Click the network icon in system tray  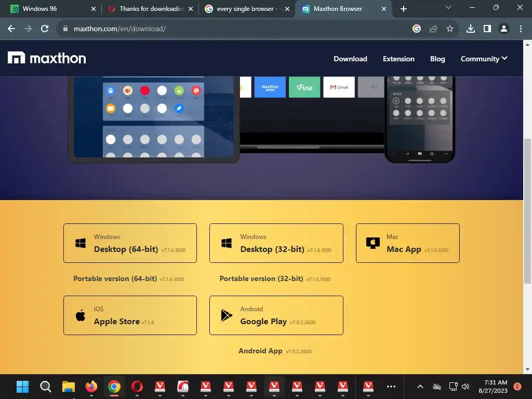tap(453, 387)
